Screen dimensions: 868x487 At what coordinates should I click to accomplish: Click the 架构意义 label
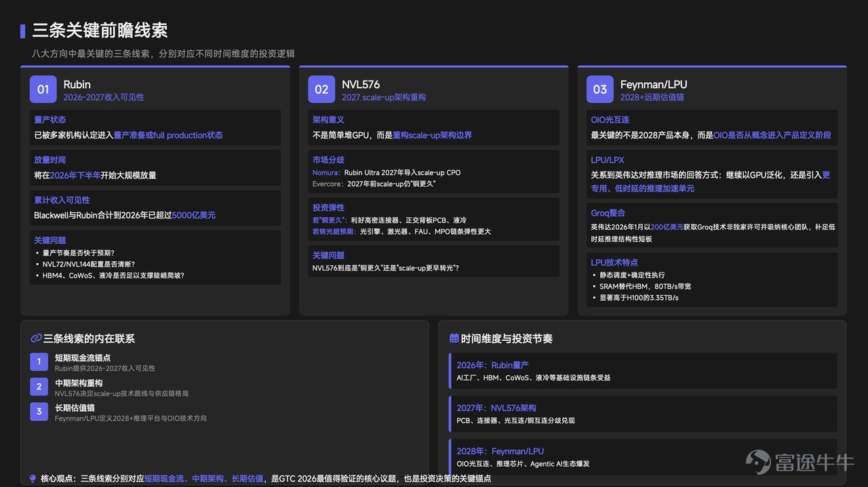point(328,119)
